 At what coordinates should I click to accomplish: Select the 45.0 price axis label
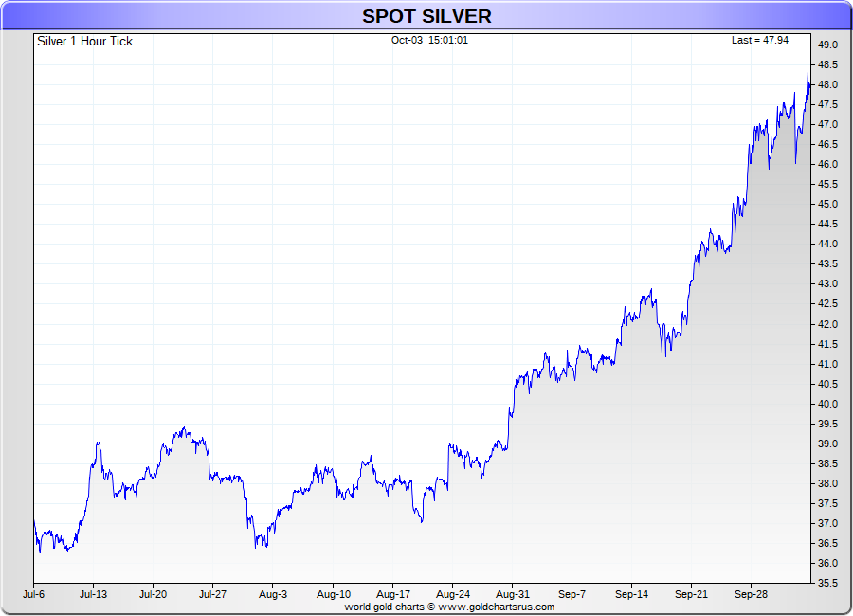[827, 204]
